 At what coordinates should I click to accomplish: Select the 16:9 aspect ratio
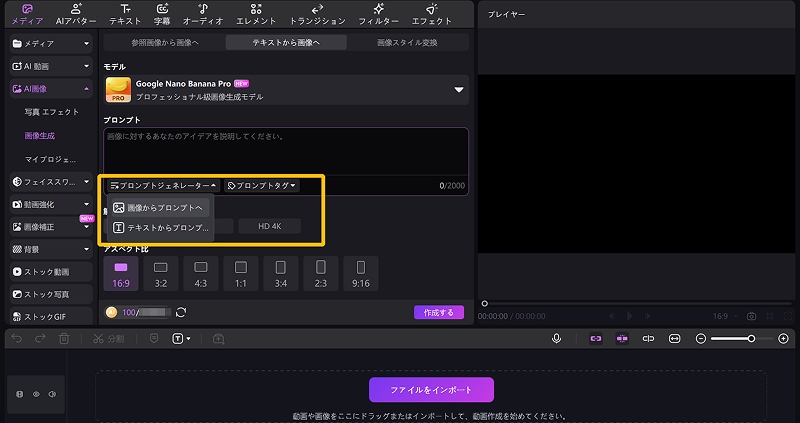(x=121, y=274)
